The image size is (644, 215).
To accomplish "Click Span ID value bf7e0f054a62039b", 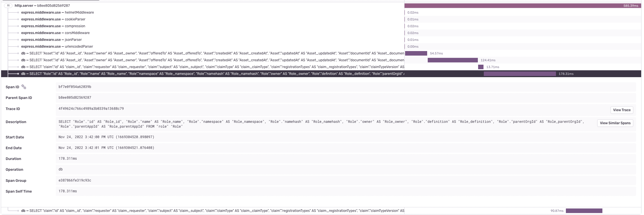I will [75, 87].
